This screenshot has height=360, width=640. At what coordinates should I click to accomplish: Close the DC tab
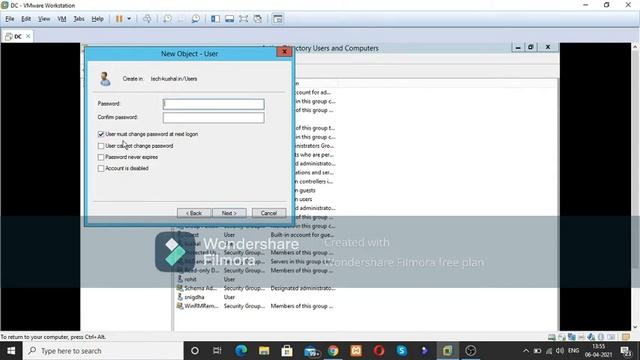coord(28,36)
